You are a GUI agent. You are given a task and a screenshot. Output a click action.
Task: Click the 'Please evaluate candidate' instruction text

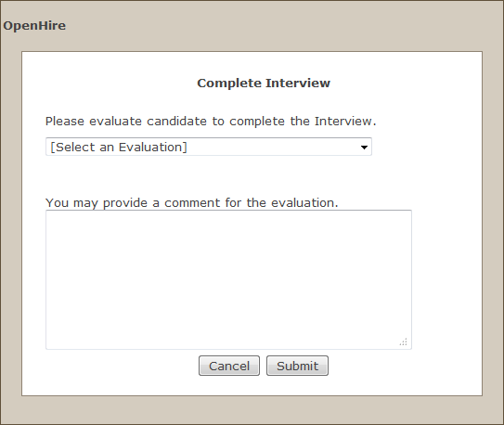point(211,122)
